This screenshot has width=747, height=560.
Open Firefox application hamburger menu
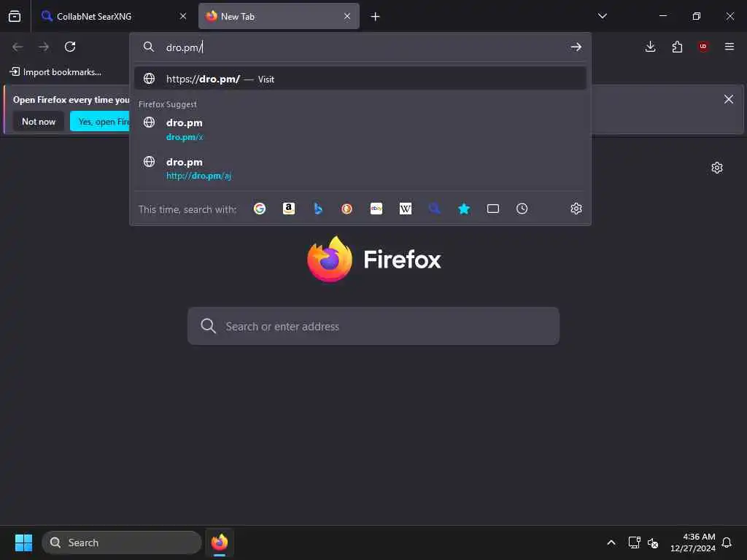[x=729, y=47]
